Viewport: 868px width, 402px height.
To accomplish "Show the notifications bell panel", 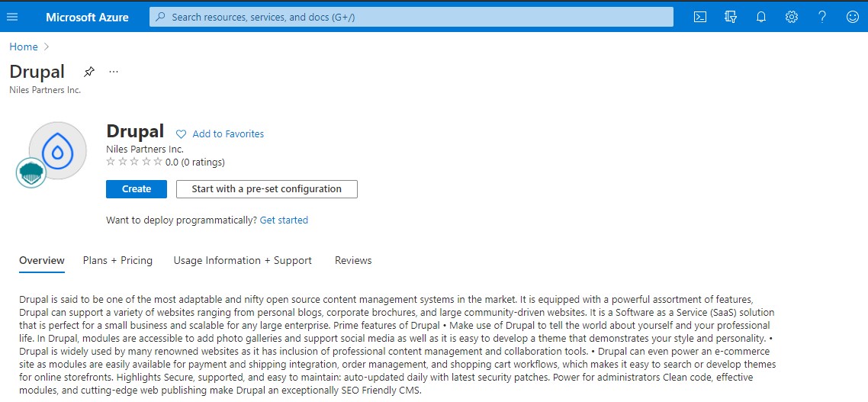I will coord(760,17).
